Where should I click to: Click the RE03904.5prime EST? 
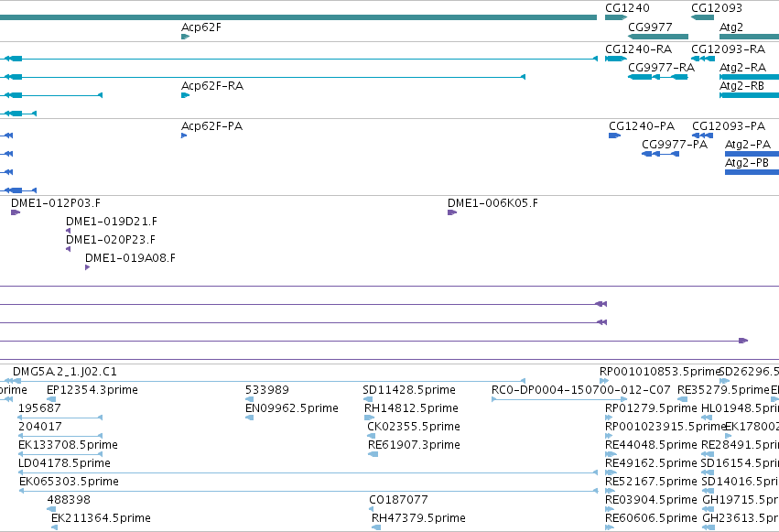(x=610, y=509)
